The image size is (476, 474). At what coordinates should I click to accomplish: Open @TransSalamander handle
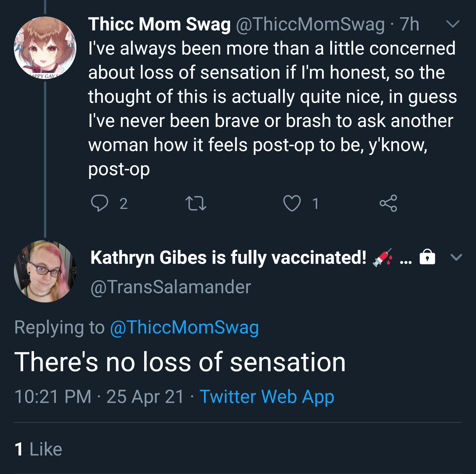coord(171,287)
